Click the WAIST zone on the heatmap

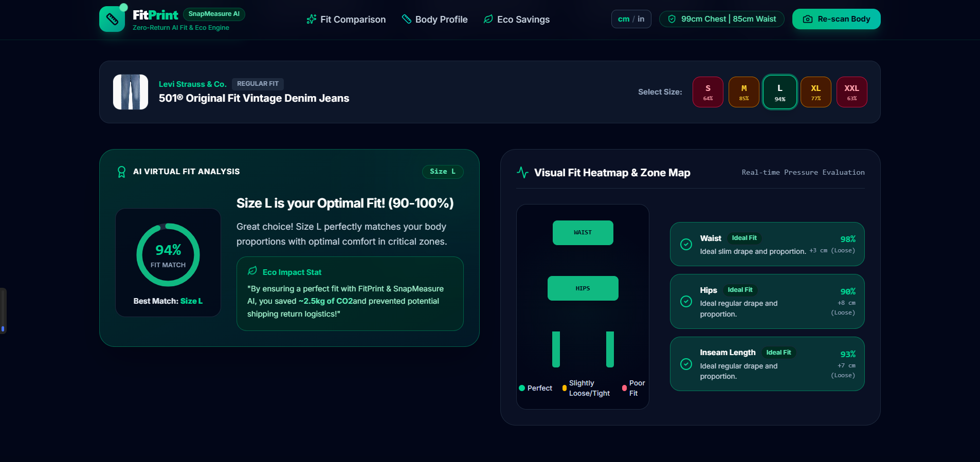point(583,233)
